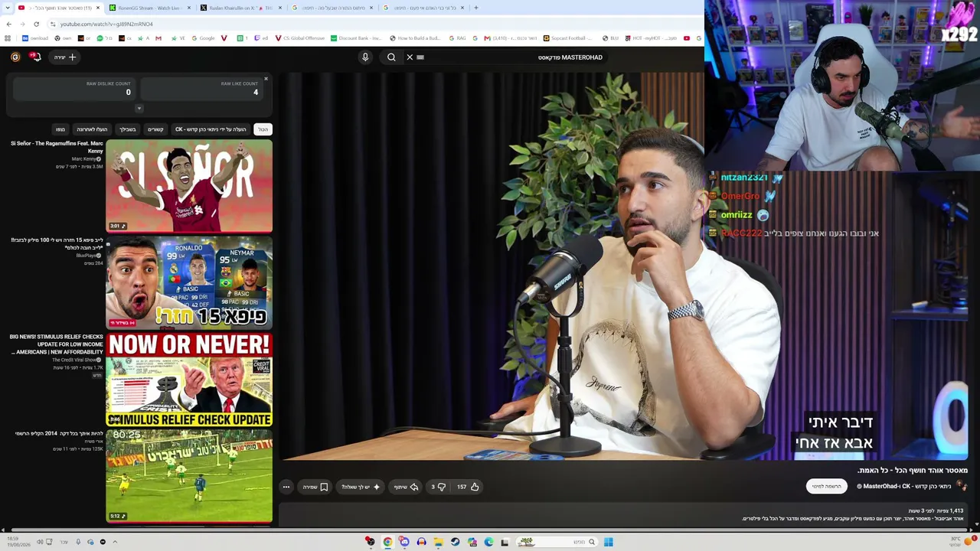Open Google Chrome from the taskbar
The width and height of the screenshot is (980, 551).
(387, 542)
